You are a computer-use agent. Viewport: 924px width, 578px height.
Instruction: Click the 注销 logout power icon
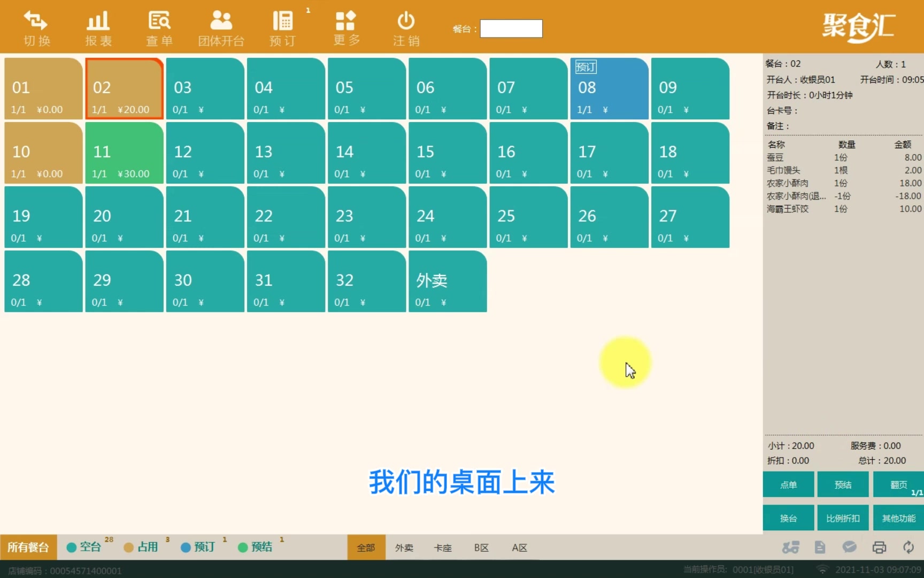[x=406, y=21]
